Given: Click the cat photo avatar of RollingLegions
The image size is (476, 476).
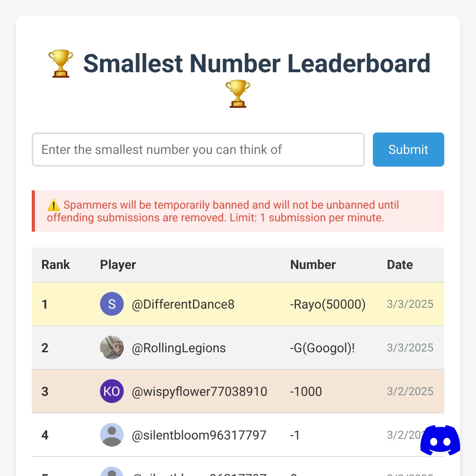Looking at the screenshot, I should point(112,347).
